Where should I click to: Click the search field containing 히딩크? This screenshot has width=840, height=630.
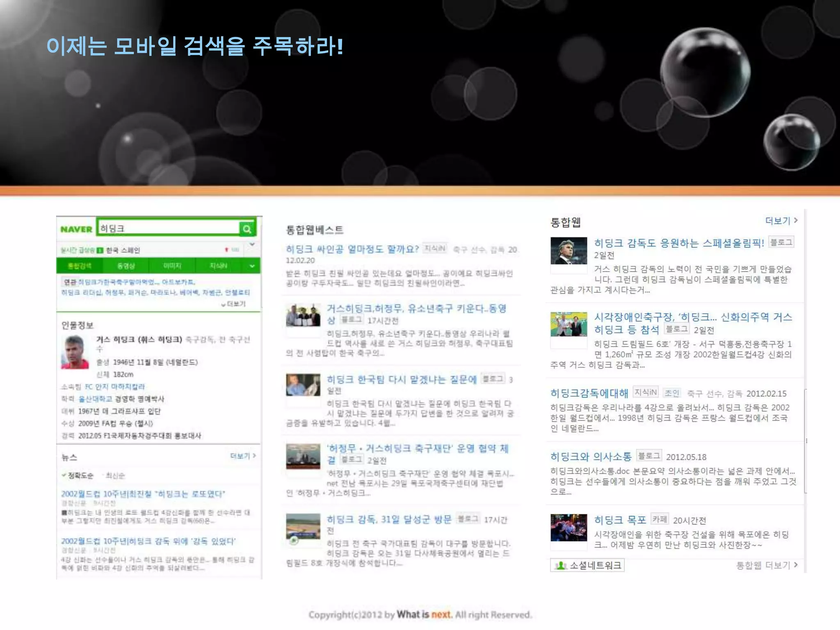(x=169, y=228)
